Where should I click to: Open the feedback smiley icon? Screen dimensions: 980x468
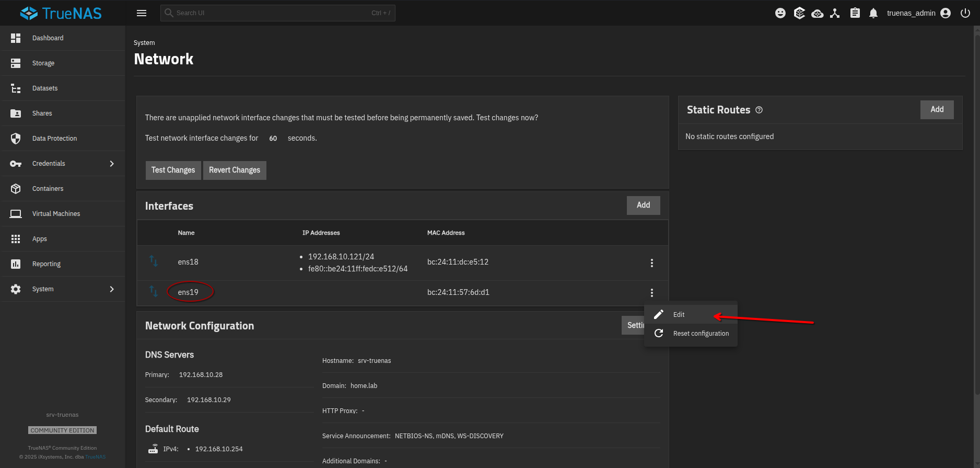pos(780,13)
